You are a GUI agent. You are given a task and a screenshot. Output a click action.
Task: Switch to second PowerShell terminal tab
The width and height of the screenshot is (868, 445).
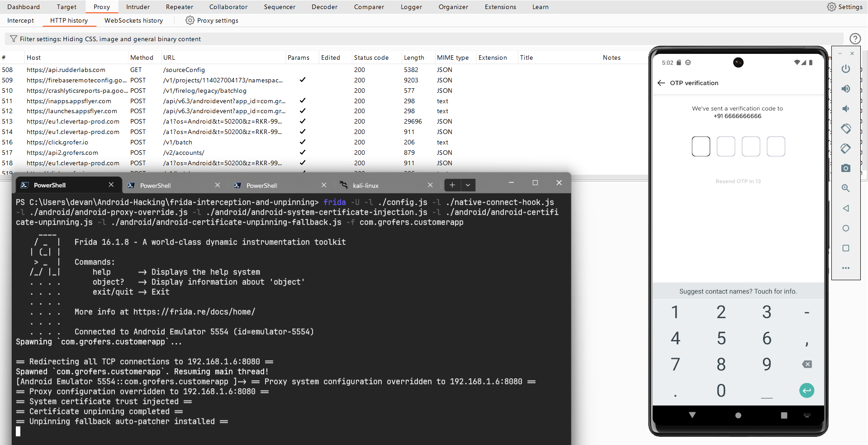(x=174, y=185)
